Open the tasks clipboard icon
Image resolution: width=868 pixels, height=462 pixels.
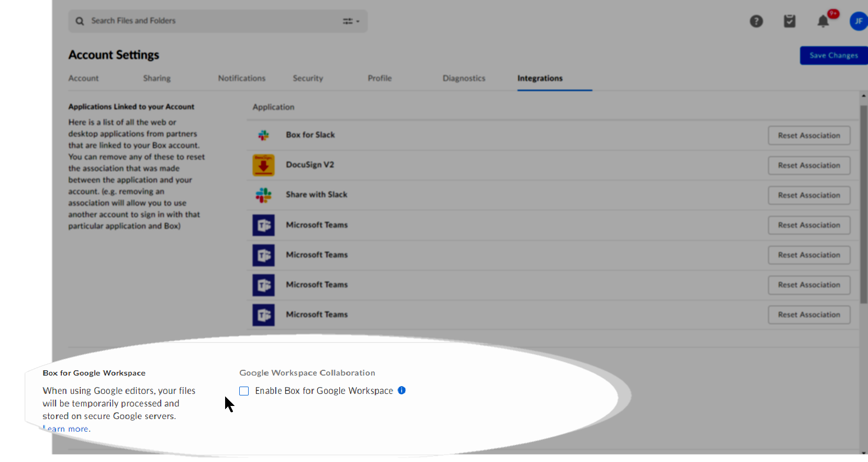tap(789, 21)
